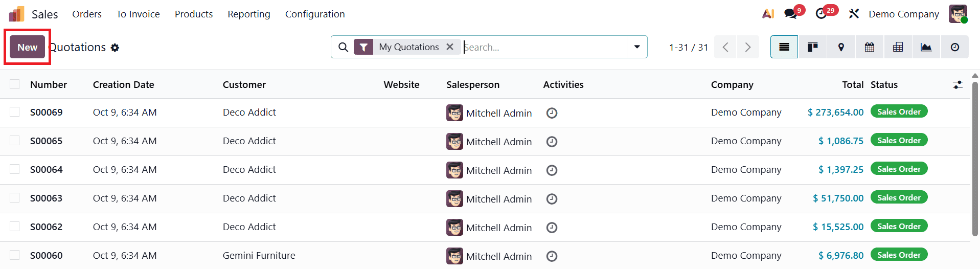This screenshot has height=269, width=980.
Task: Remove the My Quotations filter
Action: [x=450, y=47]
